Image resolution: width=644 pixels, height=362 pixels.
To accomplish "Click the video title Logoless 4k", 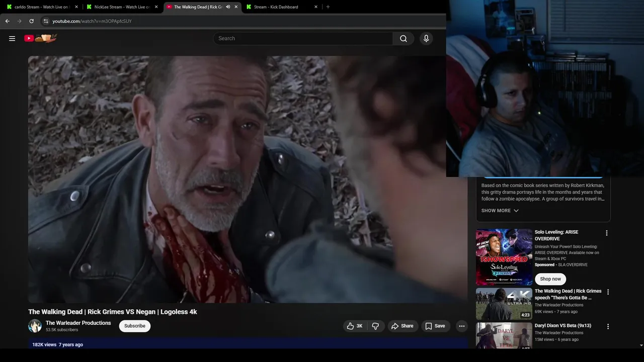I will tap(112, 312).
